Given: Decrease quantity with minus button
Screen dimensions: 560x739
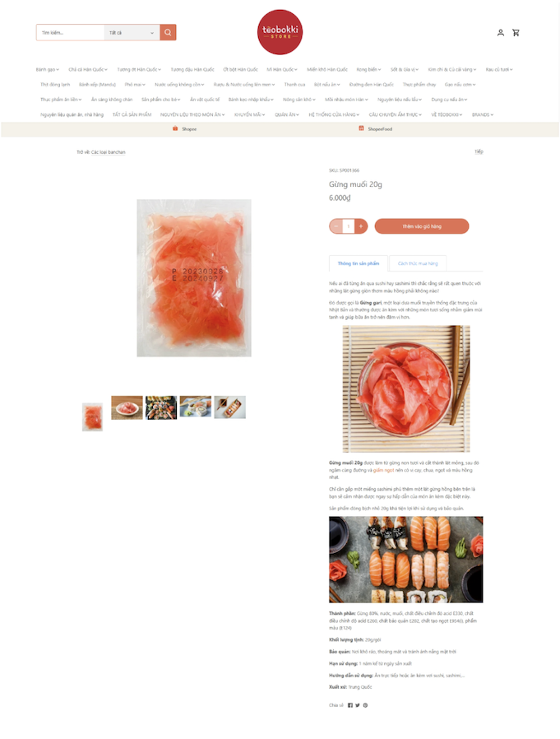Looking at the screenshot, I should [x=336, y=226].
